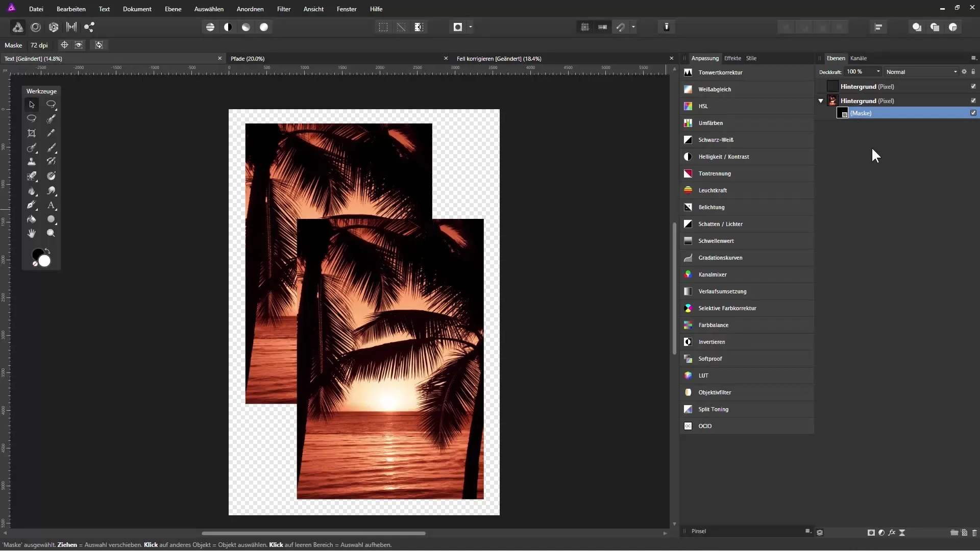Toggle visibility of the second Hintergrund layer

(973, 101)
